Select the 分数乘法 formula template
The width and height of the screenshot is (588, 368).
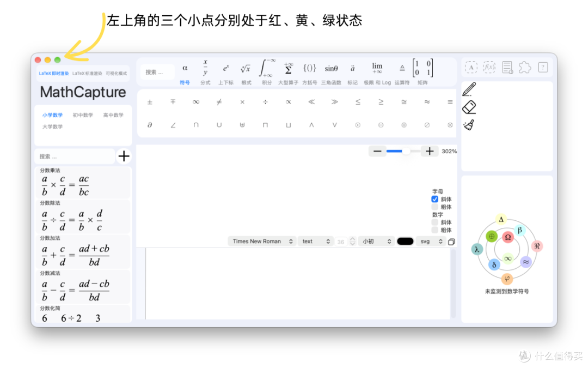[x=83, y=183]
